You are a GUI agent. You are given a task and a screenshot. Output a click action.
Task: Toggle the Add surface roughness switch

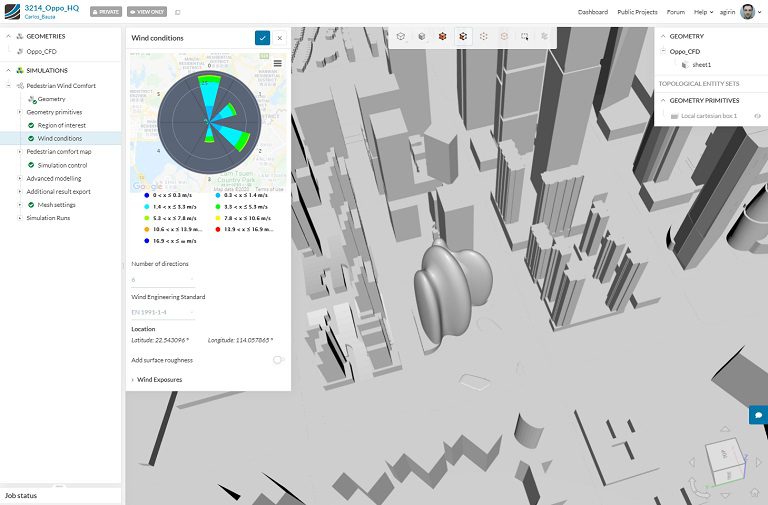click(277, 360)
